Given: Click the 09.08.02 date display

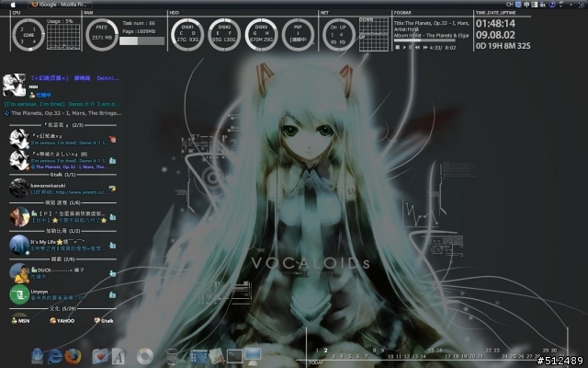Looking at the screenshot, I should 495,35.
